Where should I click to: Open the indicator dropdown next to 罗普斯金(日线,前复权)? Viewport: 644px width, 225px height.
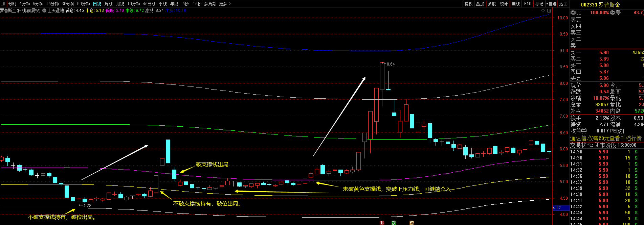point(44,11)
